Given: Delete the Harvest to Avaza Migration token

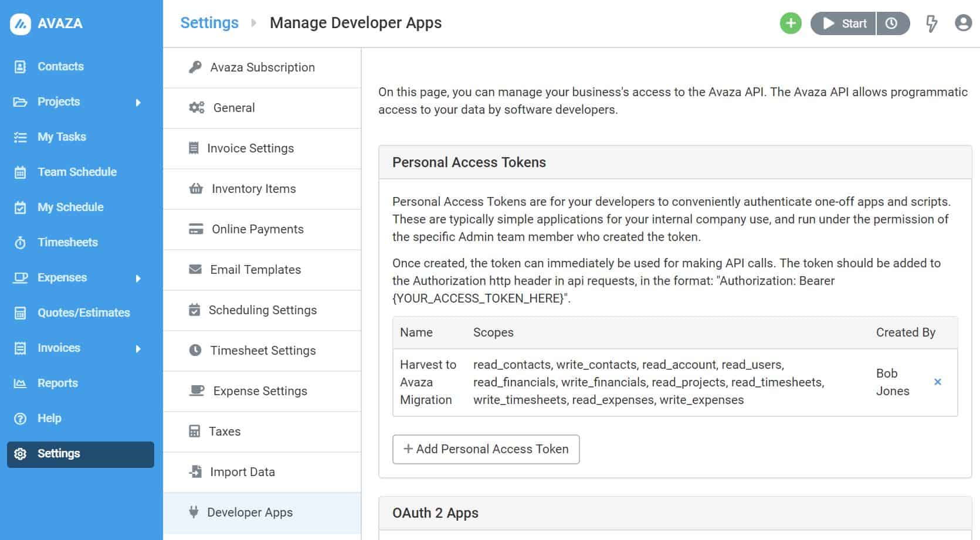Looking at the screenshot, I should click(x=938, y=382).
